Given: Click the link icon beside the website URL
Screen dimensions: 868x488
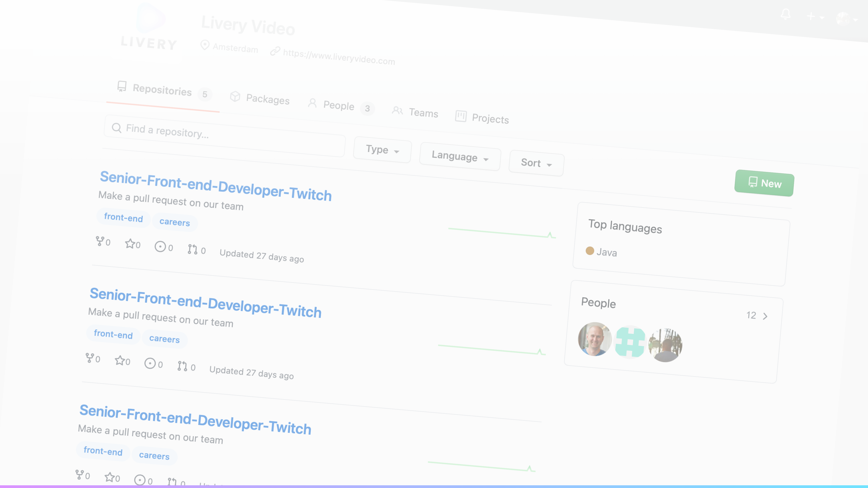Looking at the screenshot, I should click(x=275, y=51).
